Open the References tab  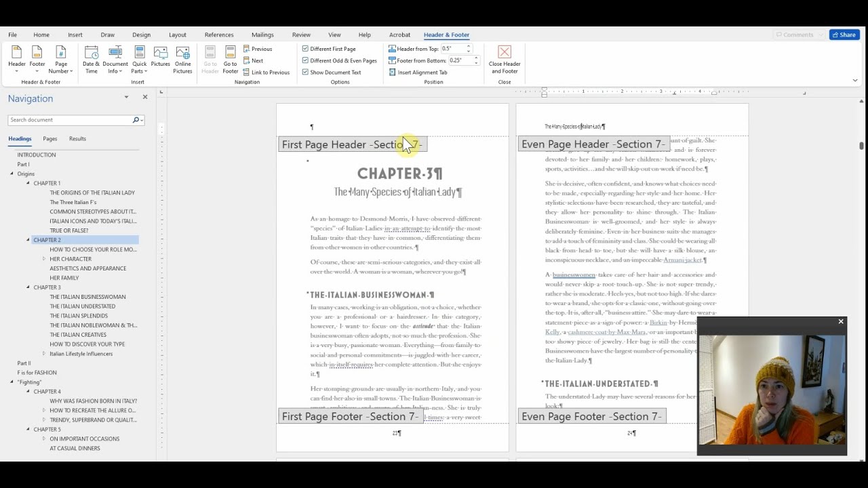coord(219,35)
